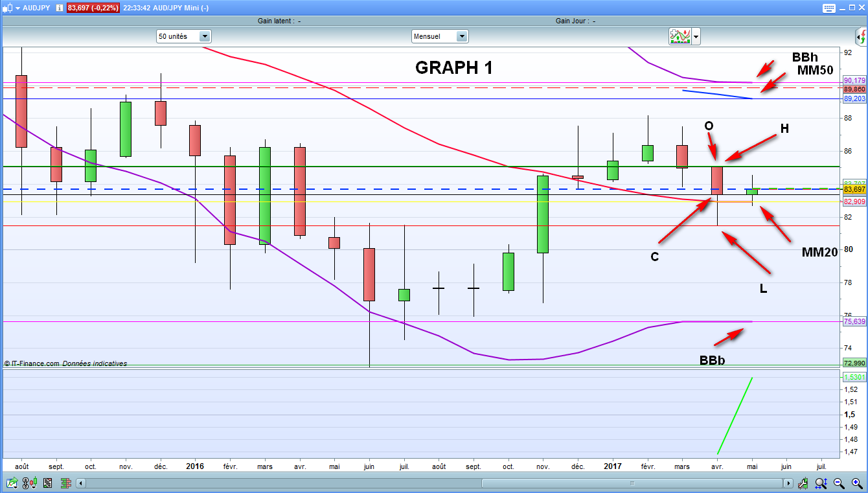Screen dimensions: 868x493
Task: Open the linked candlestick style icon
Action: point(29,483)
